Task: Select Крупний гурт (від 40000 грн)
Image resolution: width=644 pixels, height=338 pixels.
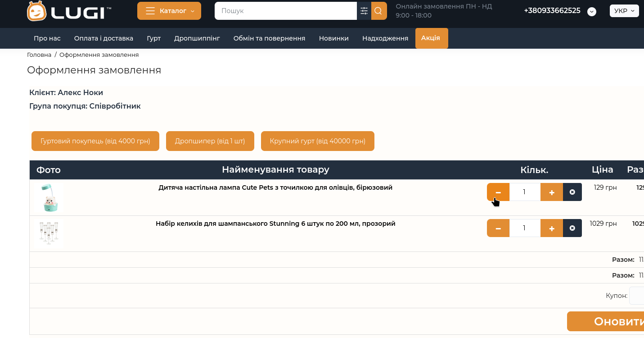Action: pos(317,141)
